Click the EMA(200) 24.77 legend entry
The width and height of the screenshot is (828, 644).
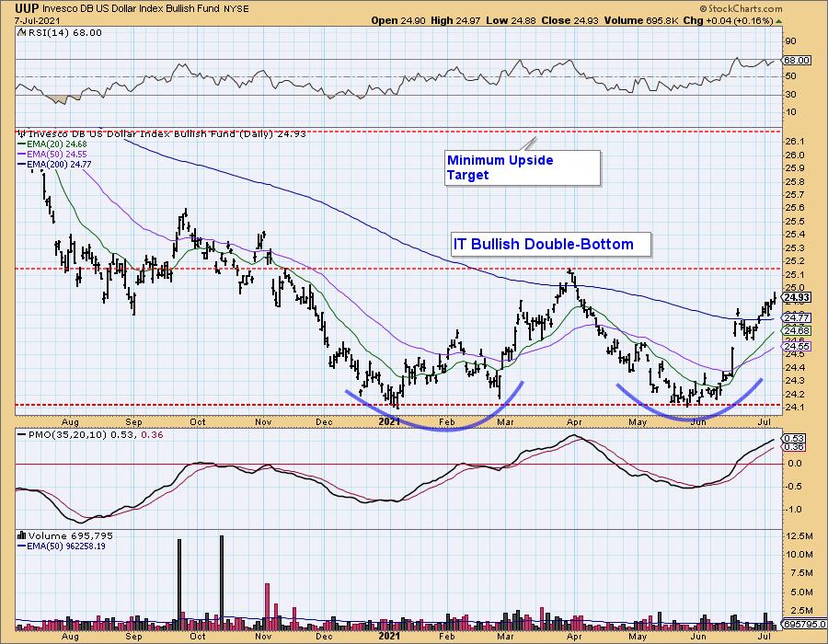[x=55, y=164]
